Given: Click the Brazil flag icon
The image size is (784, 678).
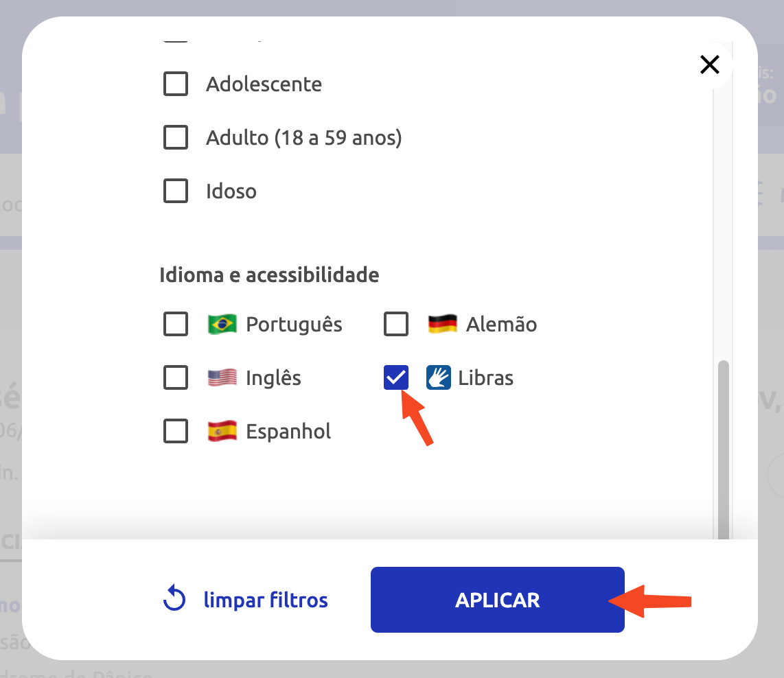Looking at the screenshot, I should point(222,325).
